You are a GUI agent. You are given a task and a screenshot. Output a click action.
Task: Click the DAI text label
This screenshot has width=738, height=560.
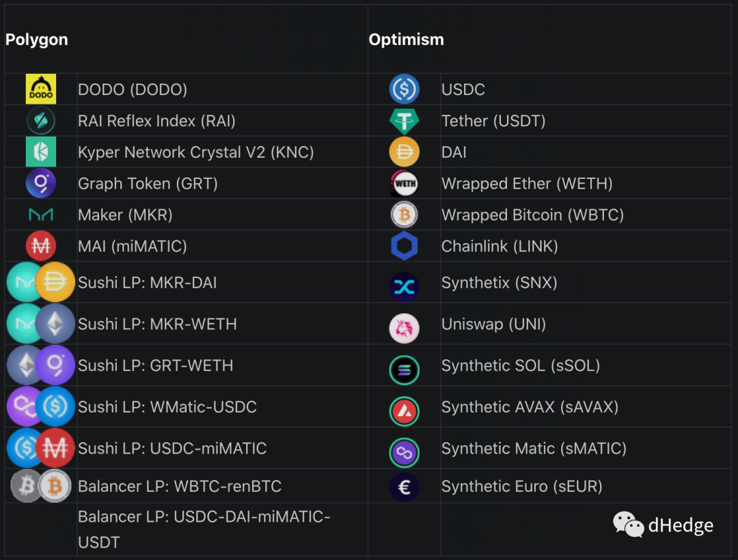(454, 152)
